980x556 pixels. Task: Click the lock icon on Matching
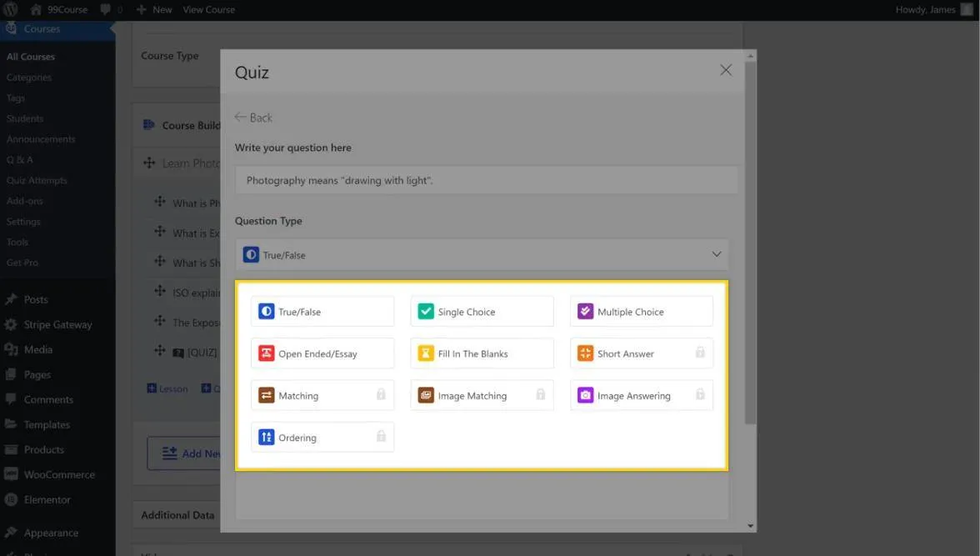point(381,394)
